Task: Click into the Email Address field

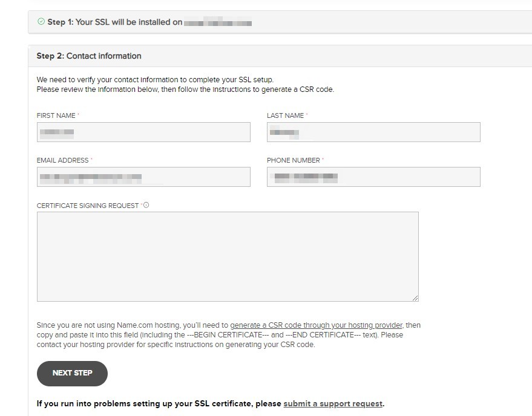Action: coord(143,177)
